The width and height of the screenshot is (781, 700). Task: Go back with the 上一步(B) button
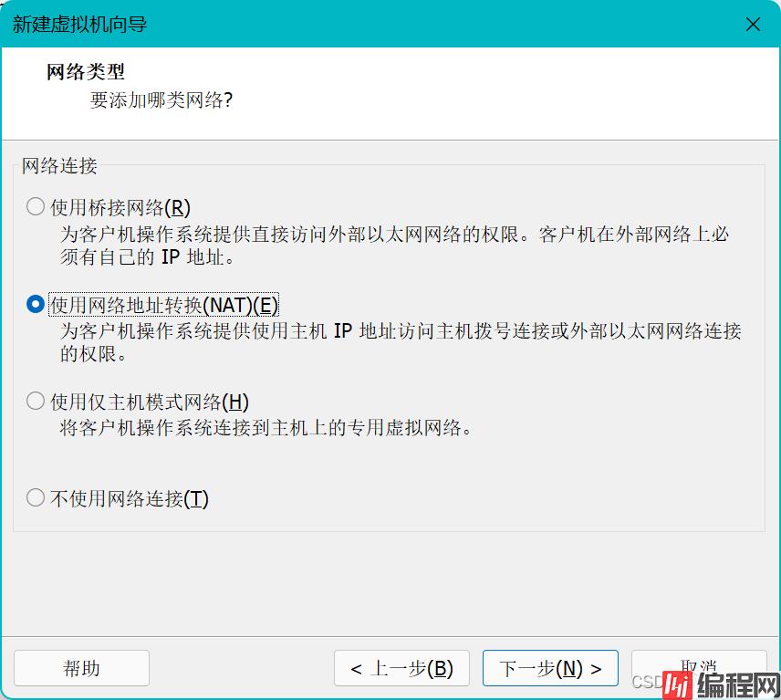point(401,668)
